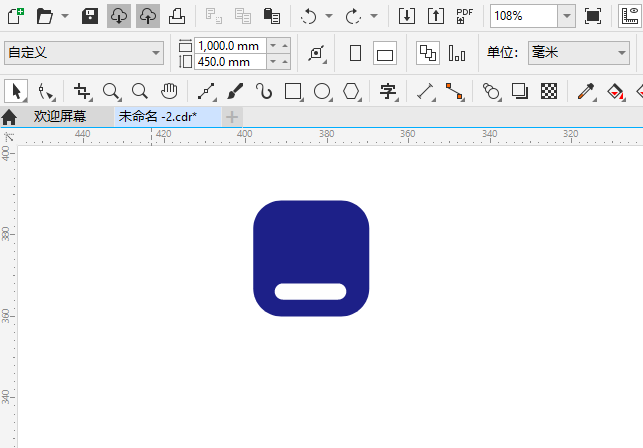Set page to landscape orientation
The height and width of the screenshot is (448, 643).
click(x=385, y=53)
